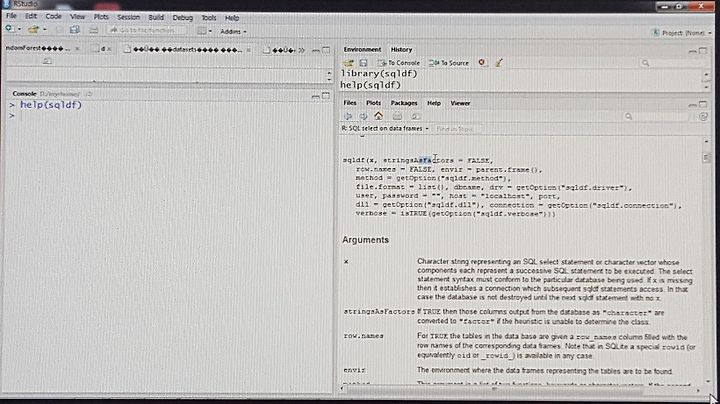Screen dimensions: 720x404
Task: Open the panes layout dropdown arrow
Action: (x=210, y=31)
